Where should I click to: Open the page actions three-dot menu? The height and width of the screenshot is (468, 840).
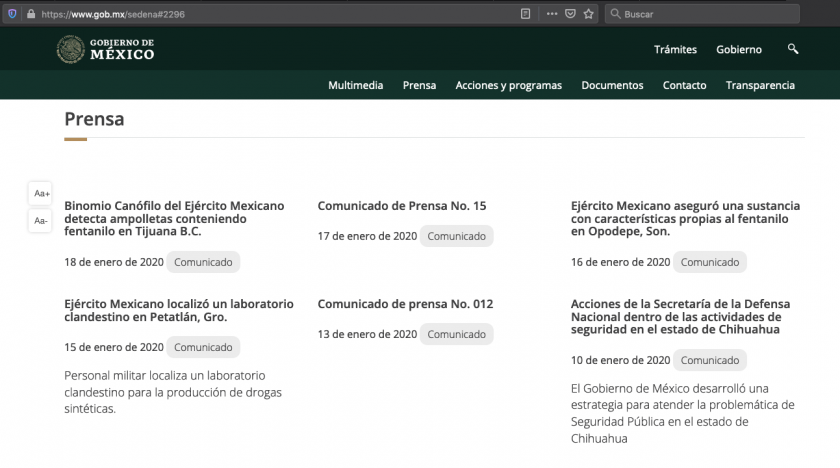(551, 14)
